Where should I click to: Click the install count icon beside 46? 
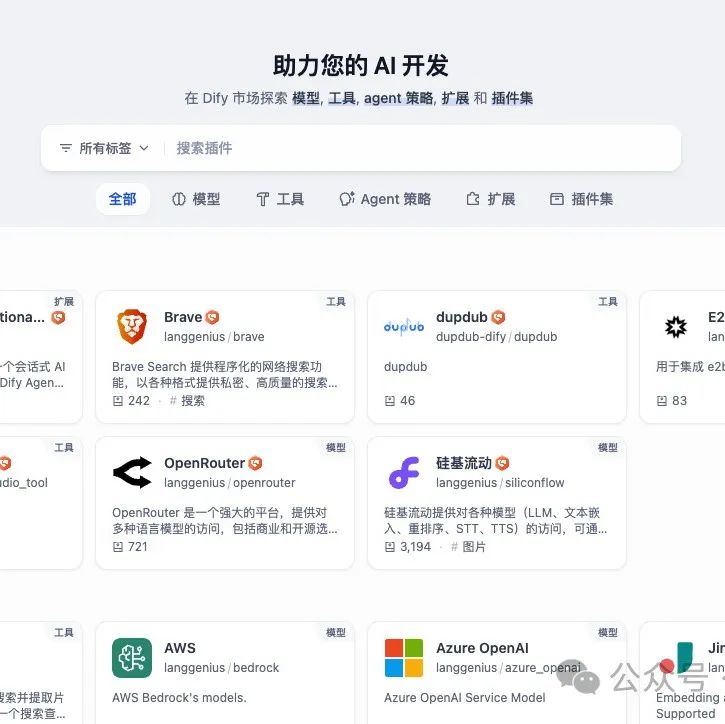[x=390, y=401]
